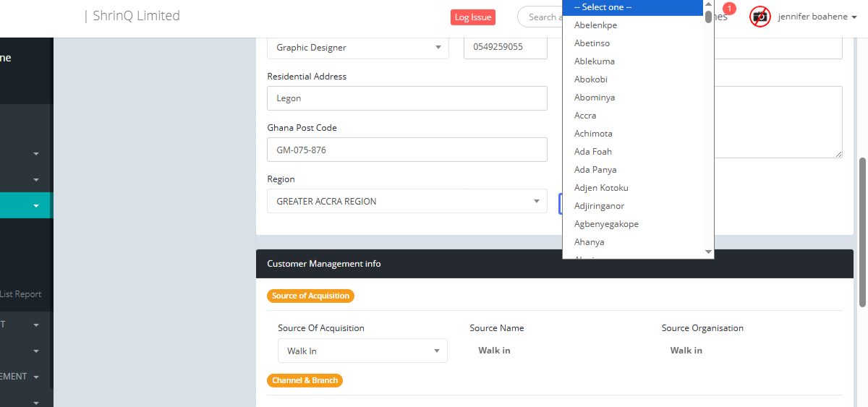Click the Residential Address field

pos(407,98)
